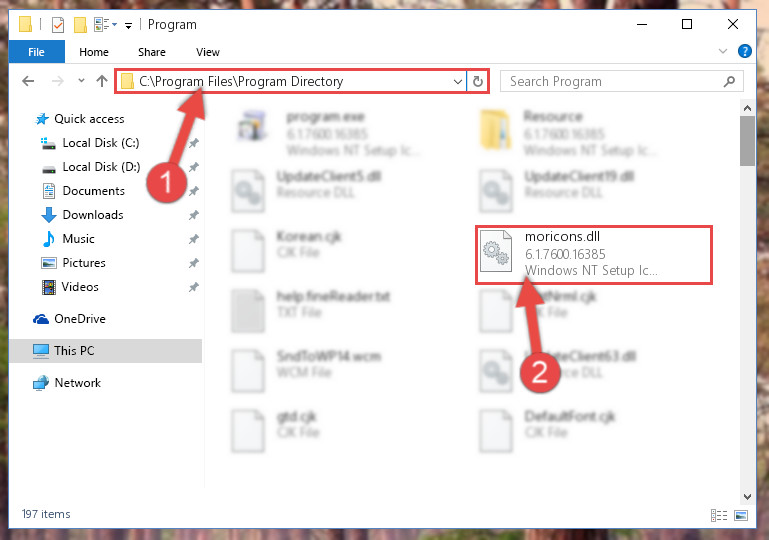Unpin Music from Quick access
769x540 pixels.
click(194, 239)
